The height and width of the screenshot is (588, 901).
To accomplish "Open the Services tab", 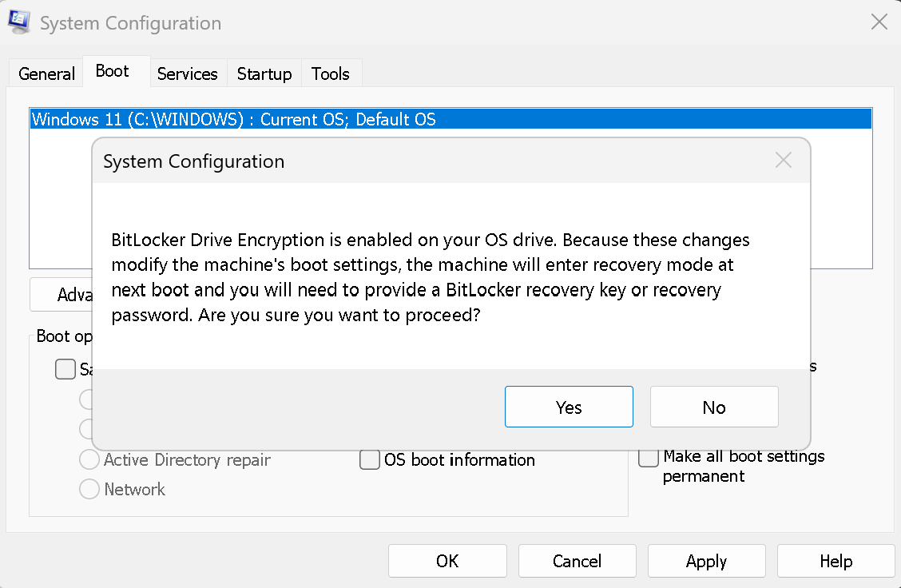I will [188, 73].
